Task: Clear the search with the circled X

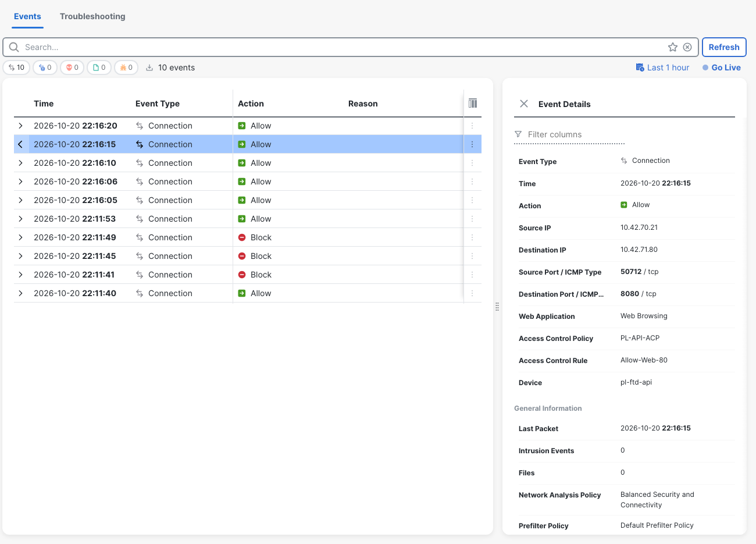Action: click(x=687, y=47)
